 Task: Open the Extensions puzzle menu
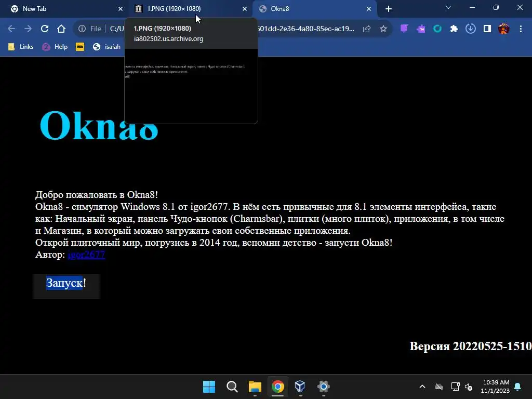(x=454, y=29)
